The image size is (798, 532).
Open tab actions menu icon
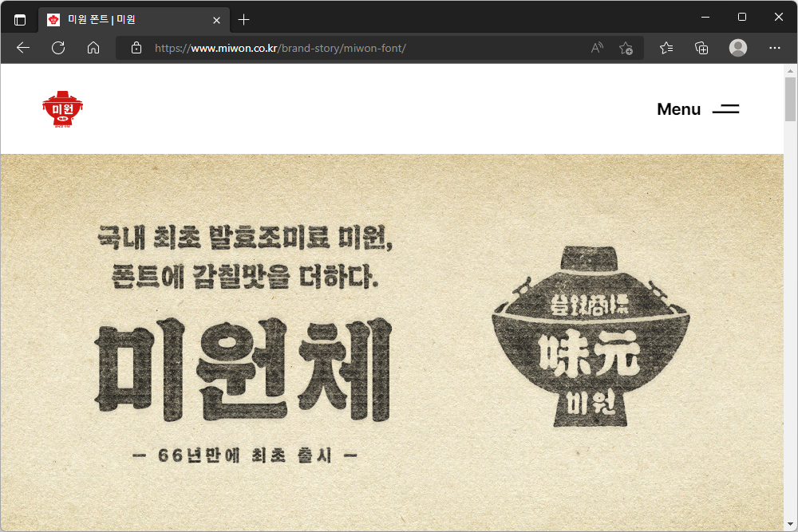point(20,20)
